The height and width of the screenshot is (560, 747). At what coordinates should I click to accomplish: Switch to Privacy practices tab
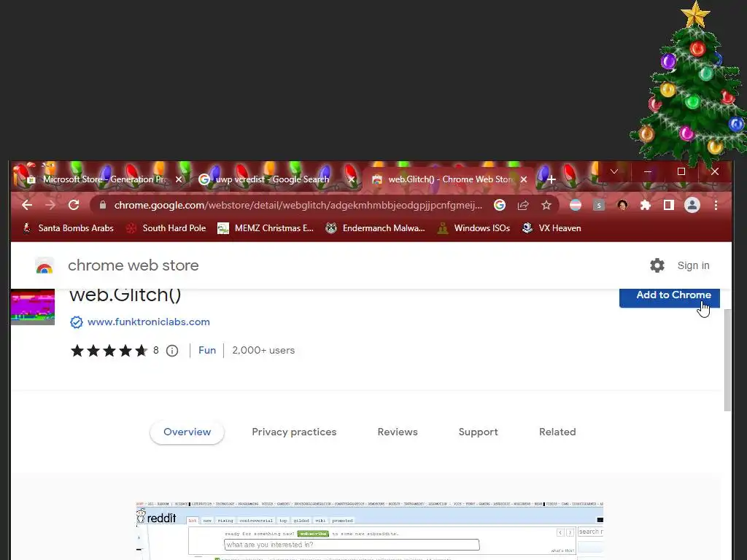(294, 432)
